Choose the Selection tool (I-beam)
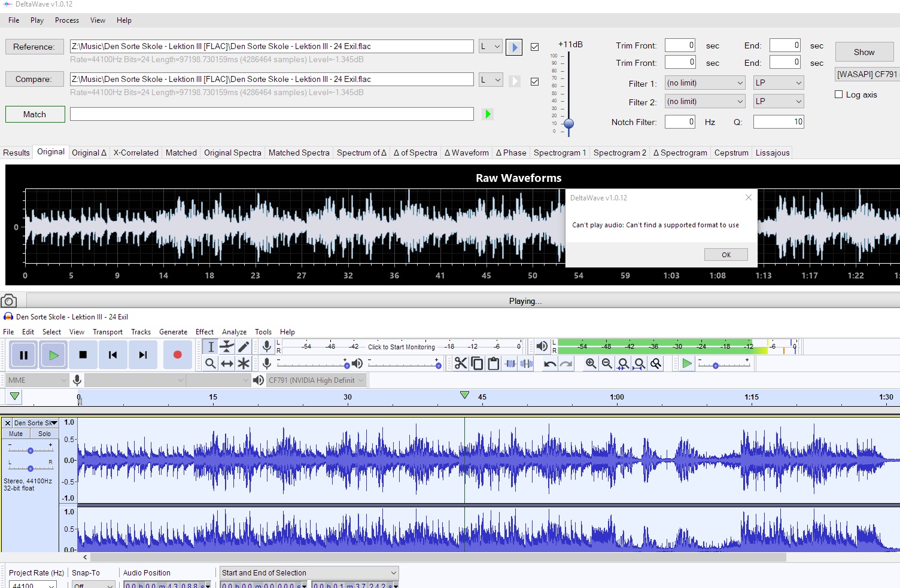Viewport: 900px width, 588px height. [x=211, y=346]
